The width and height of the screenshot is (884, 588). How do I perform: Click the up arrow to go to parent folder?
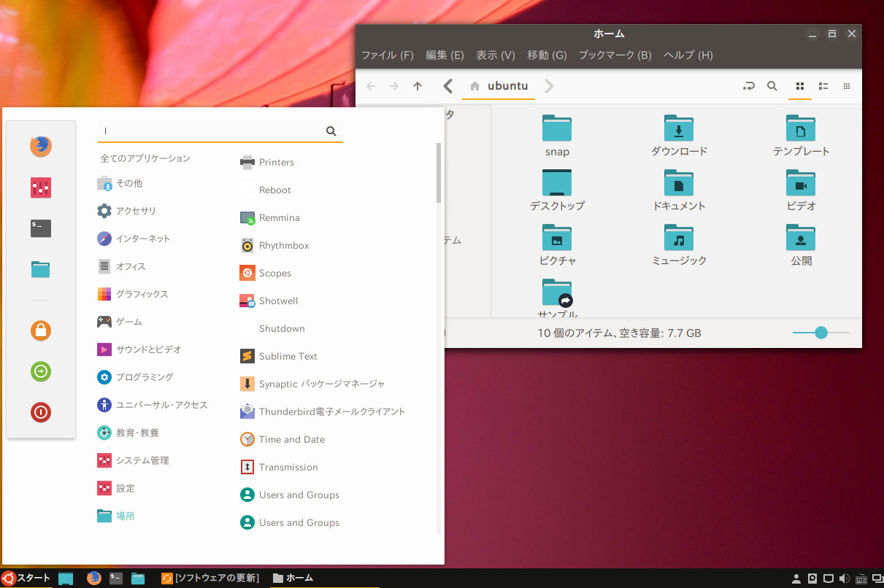(x=417, y=86)
